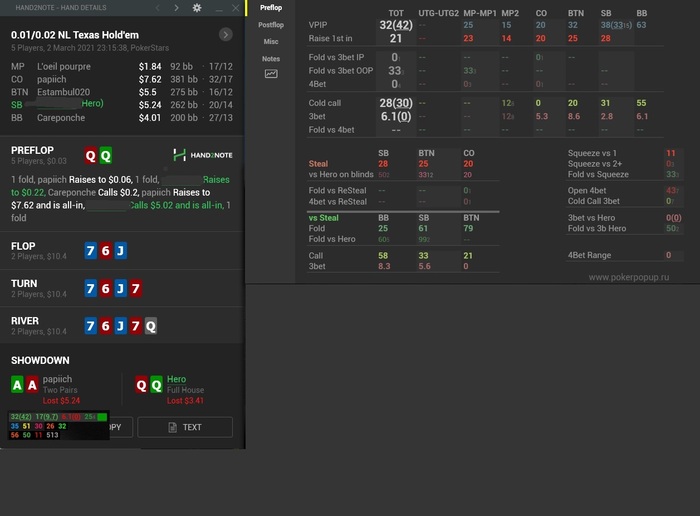Click Cold Call 3bet label
Viewport: 700px width, 516px height.
[593, 201]
